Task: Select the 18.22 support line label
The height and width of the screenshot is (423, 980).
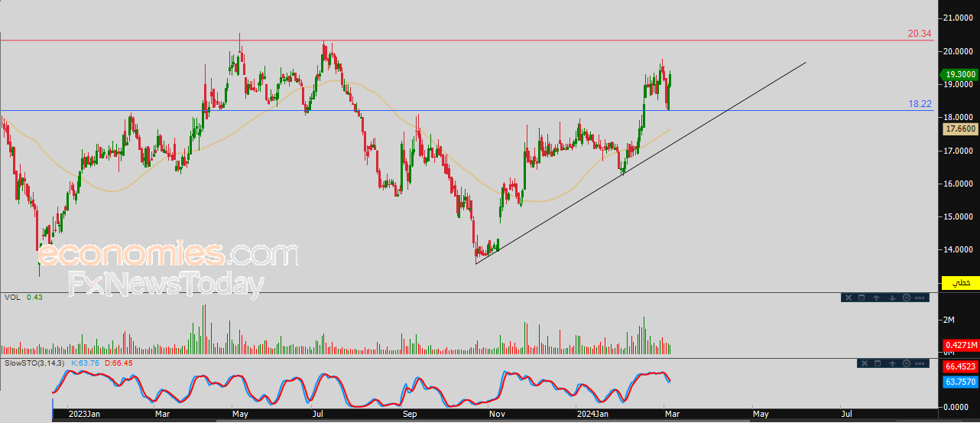Action: pos(920,103)
